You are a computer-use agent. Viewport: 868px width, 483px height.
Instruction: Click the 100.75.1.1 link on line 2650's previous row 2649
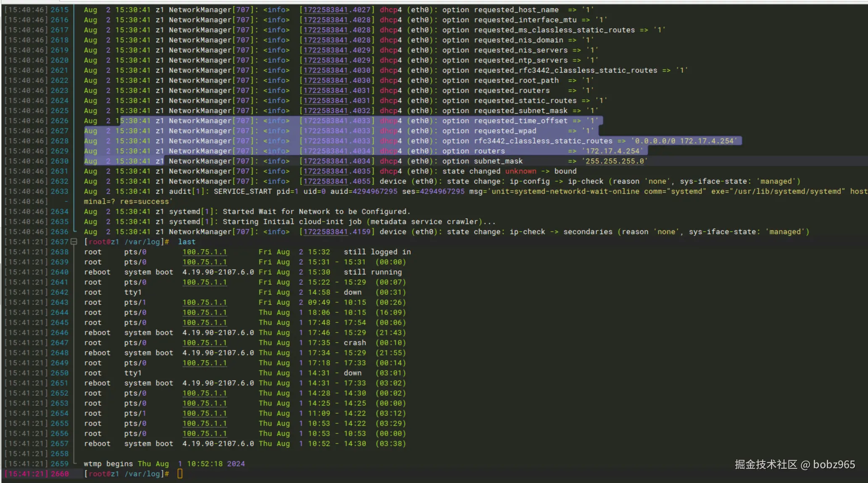point(204,363)
